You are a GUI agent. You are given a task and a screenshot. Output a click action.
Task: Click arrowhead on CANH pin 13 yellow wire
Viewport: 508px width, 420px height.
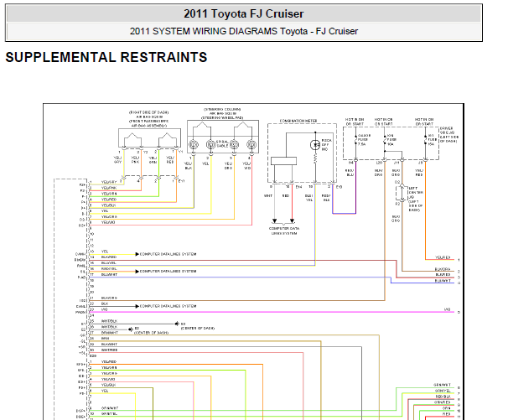[137, 254]
